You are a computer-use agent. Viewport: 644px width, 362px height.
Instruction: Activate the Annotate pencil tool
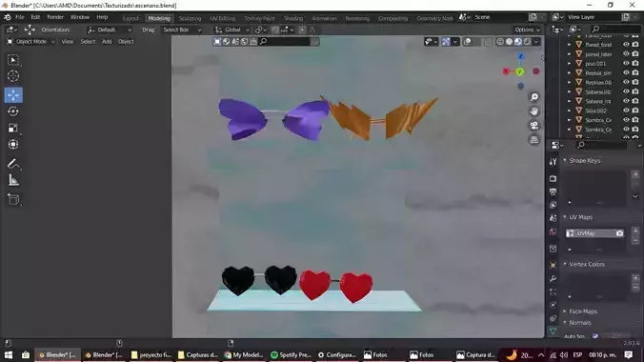[x=13, y=164]
